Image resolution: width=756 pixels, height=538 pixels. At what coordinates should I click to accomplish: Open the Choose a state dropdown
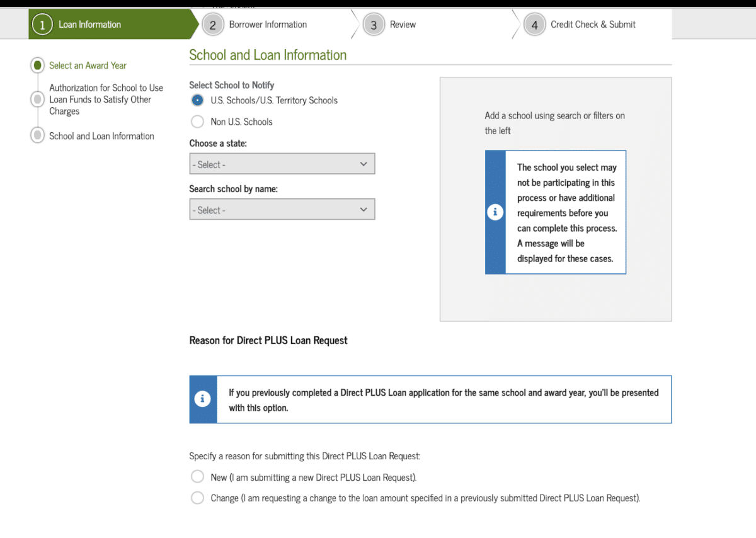click(x=282, y=164)
